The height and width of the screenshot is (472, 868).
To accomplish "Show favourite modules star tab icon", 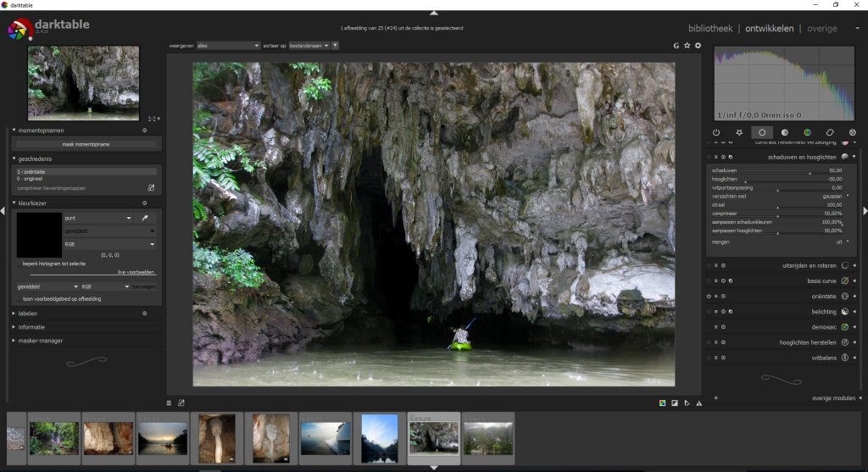I will 739,133.
